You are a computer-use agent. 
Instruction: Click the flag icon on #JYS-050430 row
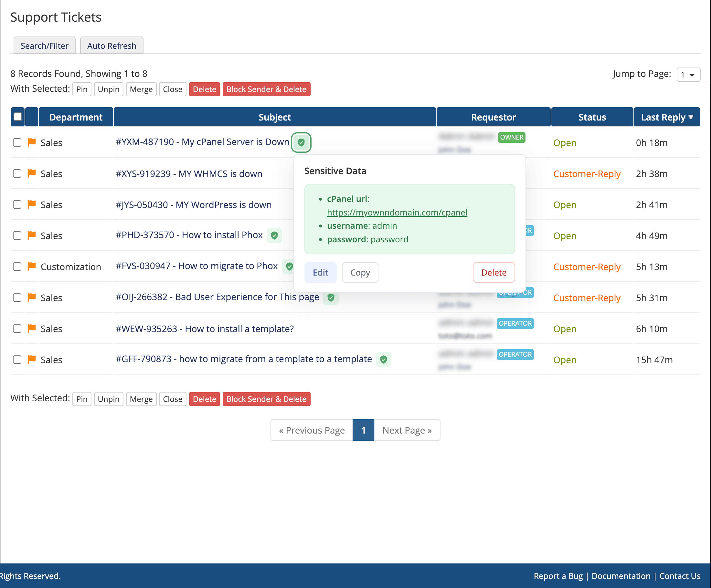point(31,204)
